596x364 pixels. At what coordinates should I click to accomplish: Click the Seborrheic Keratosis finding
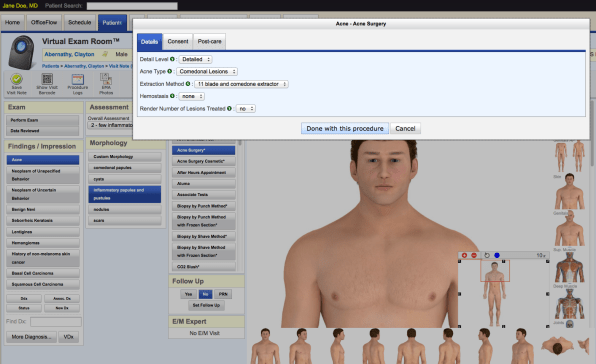[43, 220]
